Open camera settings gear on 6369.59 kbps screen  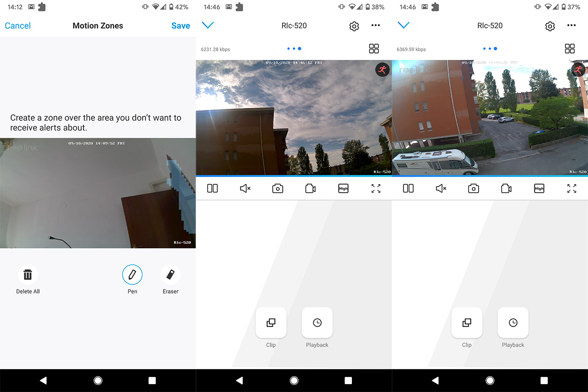(550, 26)
